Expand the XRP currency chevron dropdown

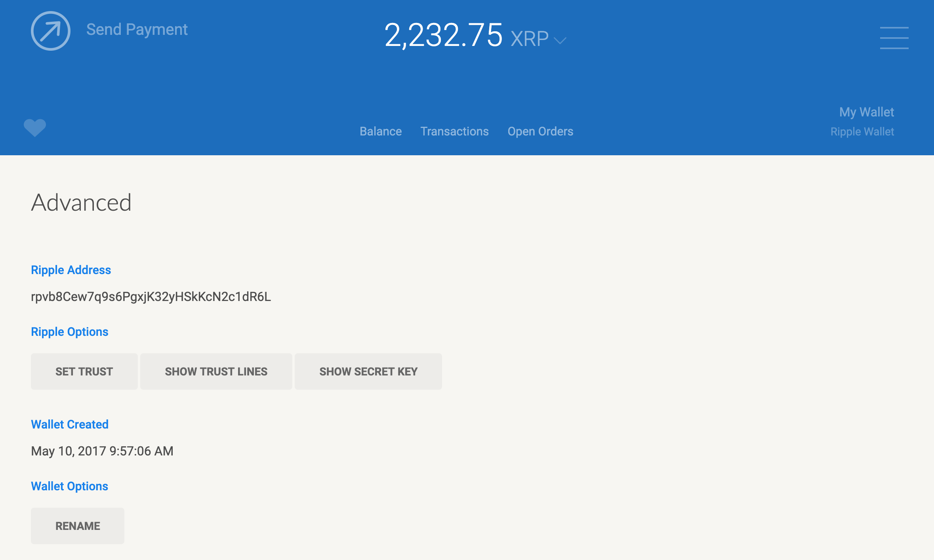click(x=560, y=40)
